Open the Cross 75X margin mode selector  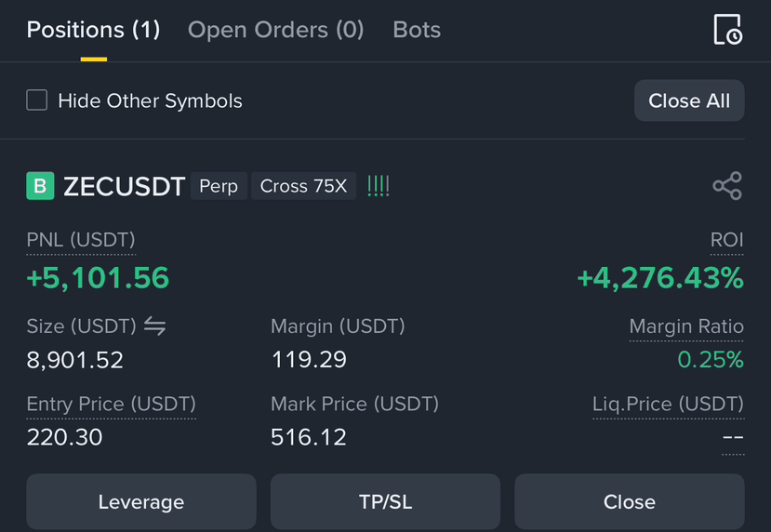[x=303, y=186]
